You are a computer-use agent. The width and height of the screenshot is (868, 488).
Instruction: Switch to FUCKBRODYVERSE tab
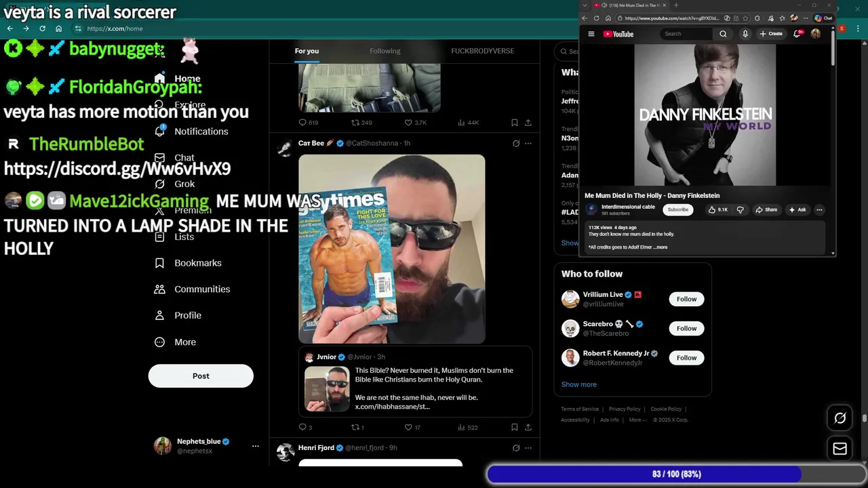482,51
